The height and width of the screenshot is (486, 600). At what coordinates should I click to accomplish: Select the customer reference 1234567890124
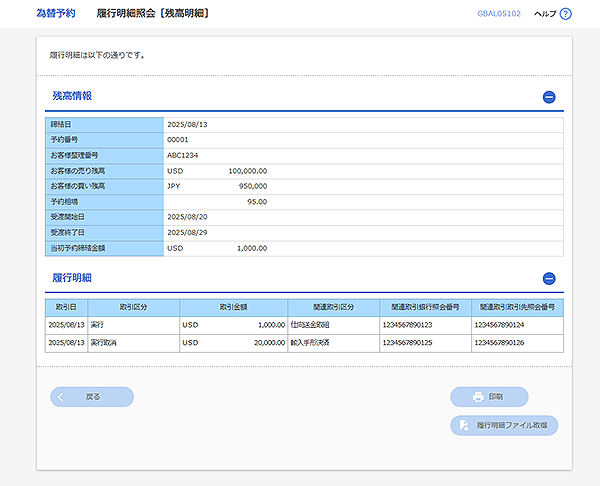click(x=499, y=325)
